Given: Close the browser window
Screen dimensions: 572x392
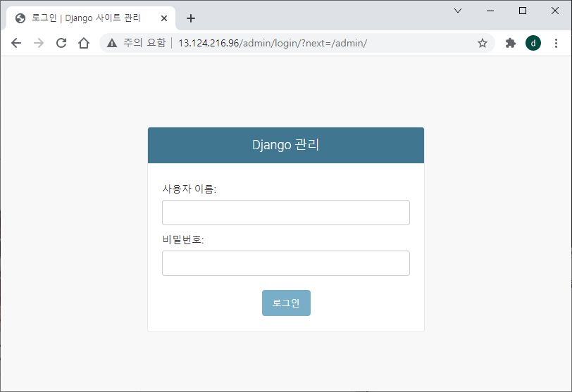Looking at the screenshot, I should click(x=555, y=11).
